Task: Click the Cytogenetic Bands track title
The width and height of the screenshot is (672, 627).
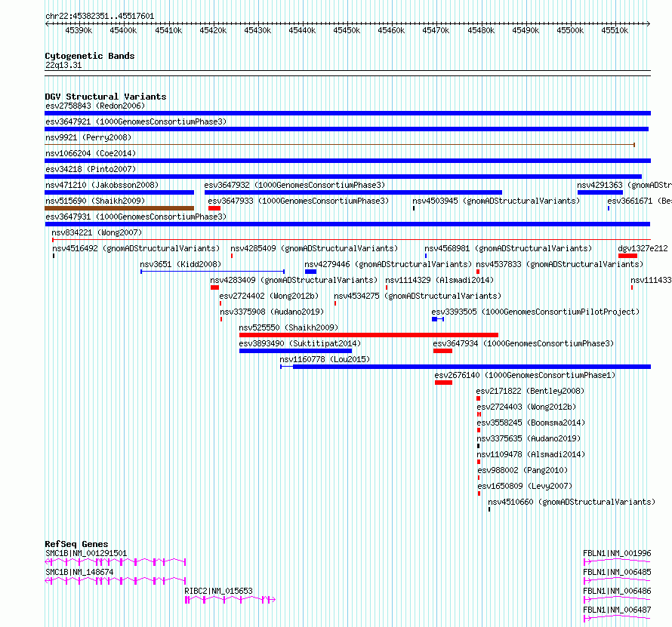Action: pos(90,56)
